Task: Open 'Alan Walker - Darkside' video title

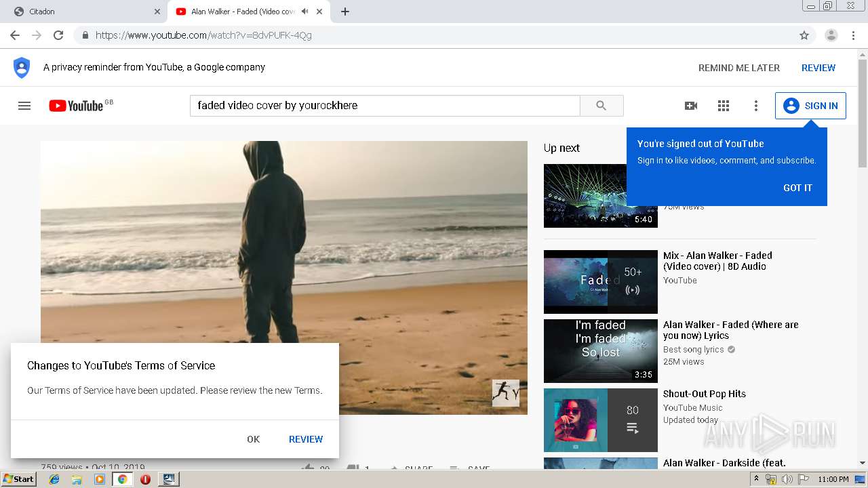Action: pos(724,463)
